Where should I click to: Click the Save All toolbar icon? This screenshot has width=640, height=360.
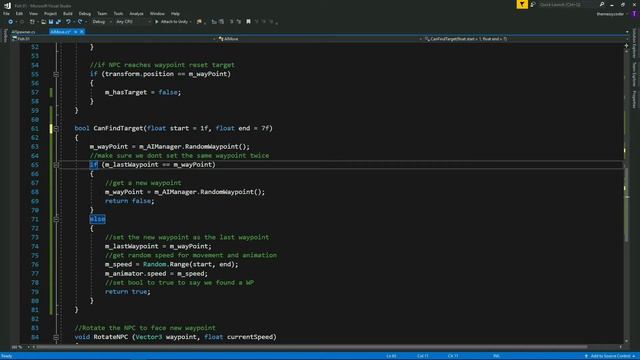pyautogui.click(x=58, y=22)
